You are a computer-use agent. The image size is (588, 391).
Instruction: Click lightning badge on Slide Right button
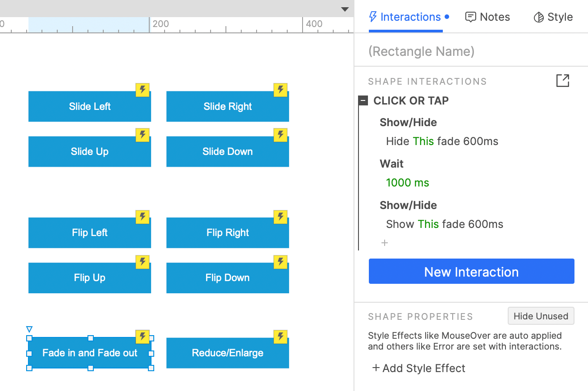pyautogui.click(x=280, y=90)
